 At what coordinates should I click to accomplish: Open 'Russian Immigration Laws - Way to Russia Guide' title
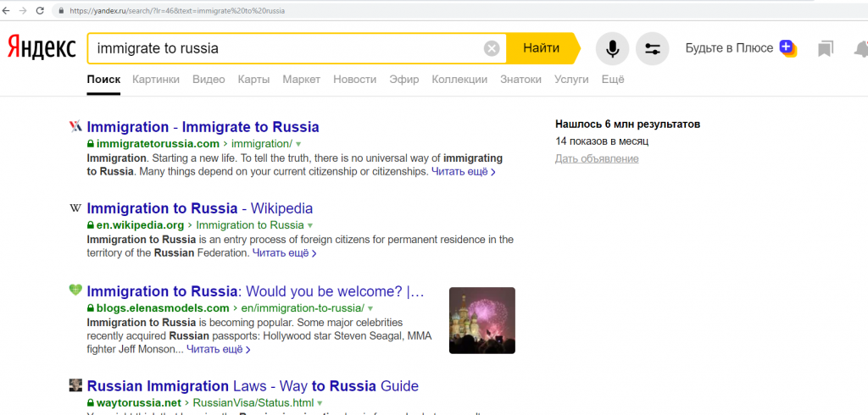click(x=253, y=385)
